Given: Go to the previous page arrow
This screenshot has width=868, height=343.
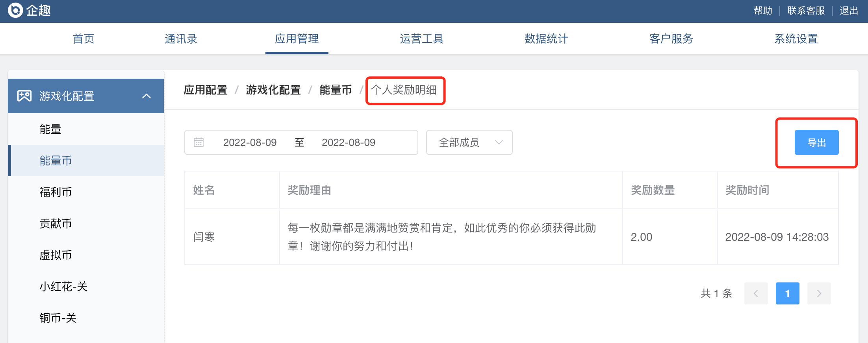Looking at the screenshot, I should [756, 293].
